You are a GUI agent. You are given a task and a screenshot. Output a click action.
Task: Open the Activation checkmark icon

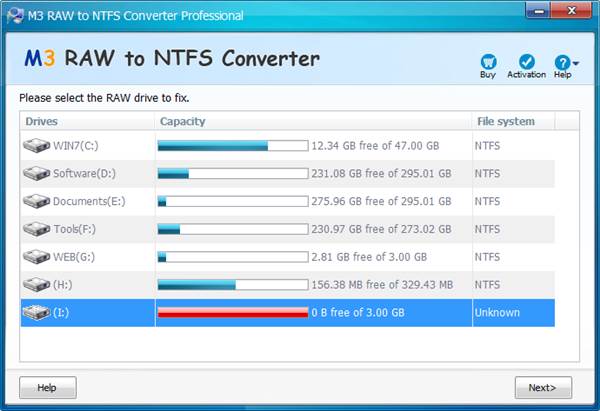527,62
